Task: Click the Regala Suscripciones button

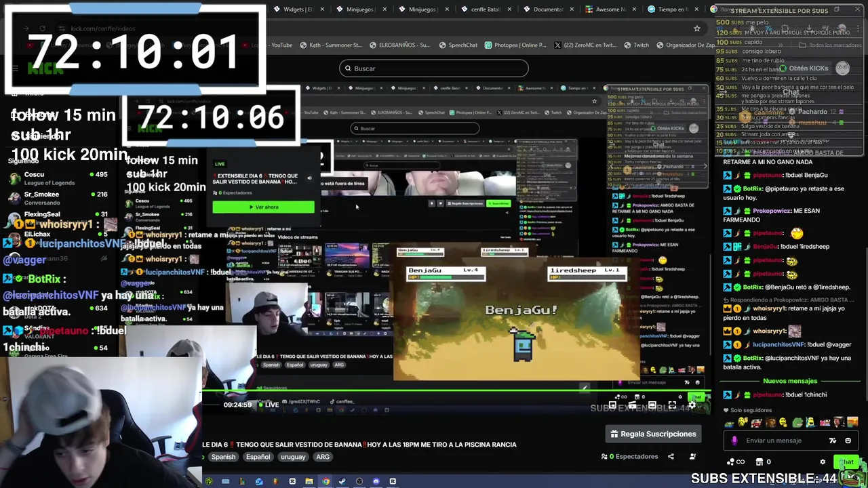Action: click(653, 434)
